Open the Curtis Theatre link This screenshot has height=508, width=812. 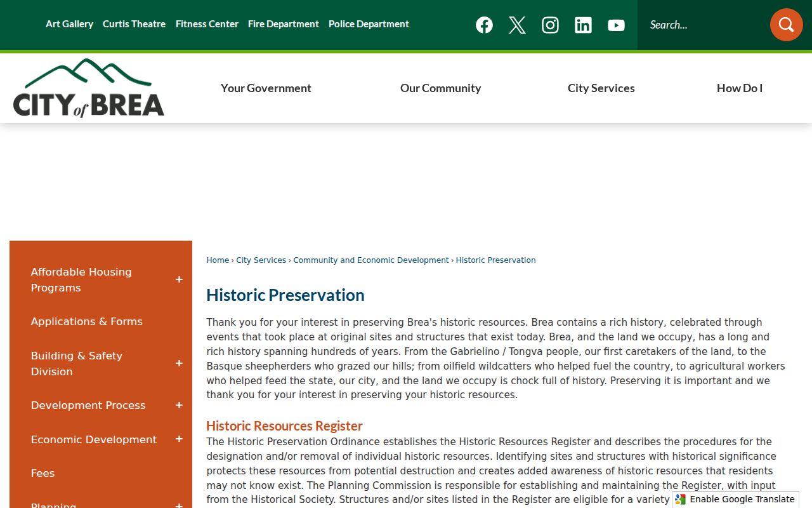[x=134, y=24]
